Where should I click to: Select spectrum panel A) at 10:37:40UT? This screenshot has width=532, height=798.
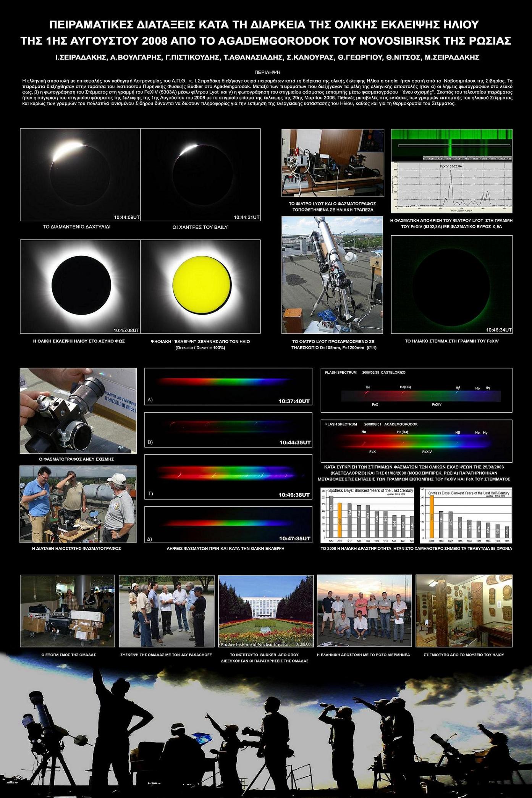pos(228,386)
